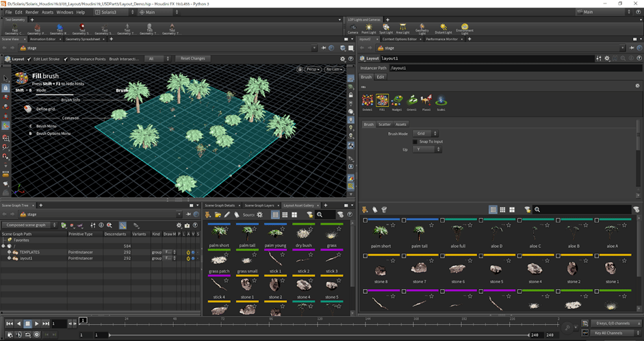Viewport: 644px width, 341px height.
Task: Click the Key All Channels button
Action: (608, 333)
